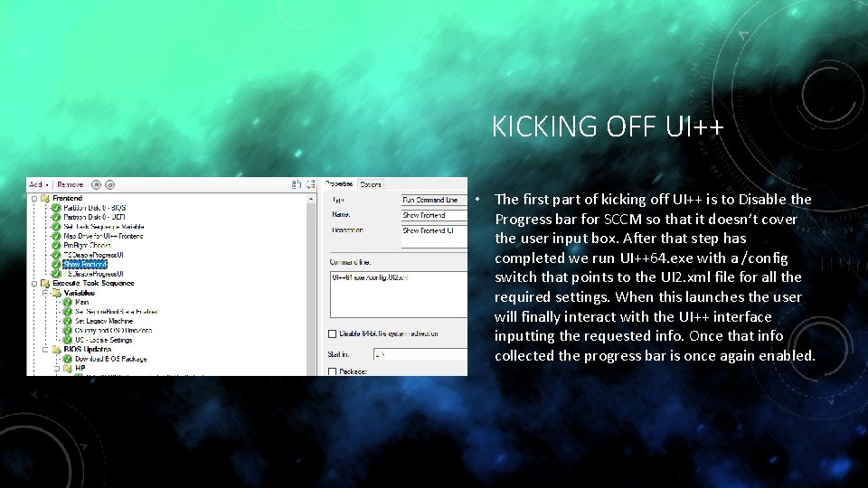Click the check icon beside US - Locale Settings
Image resolution: width=868 pixels, height=488 pixels.
coord(68,341)
